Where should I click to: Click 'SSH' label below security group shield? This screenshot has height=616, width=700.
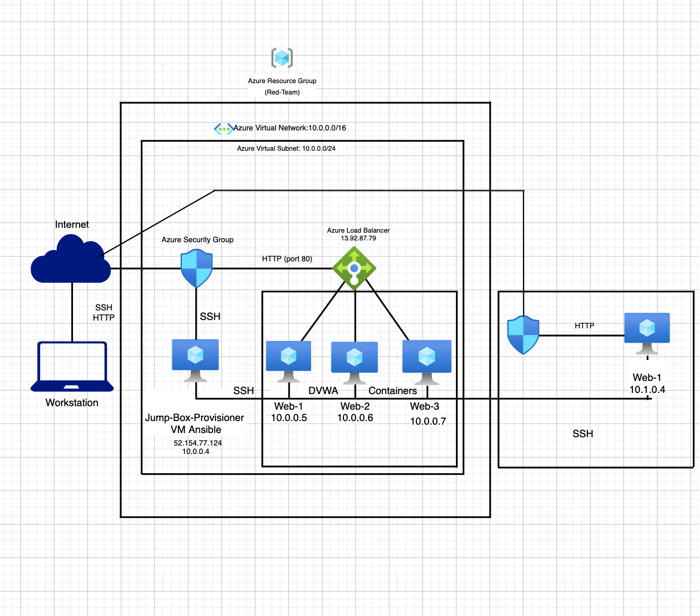point(210,316)
